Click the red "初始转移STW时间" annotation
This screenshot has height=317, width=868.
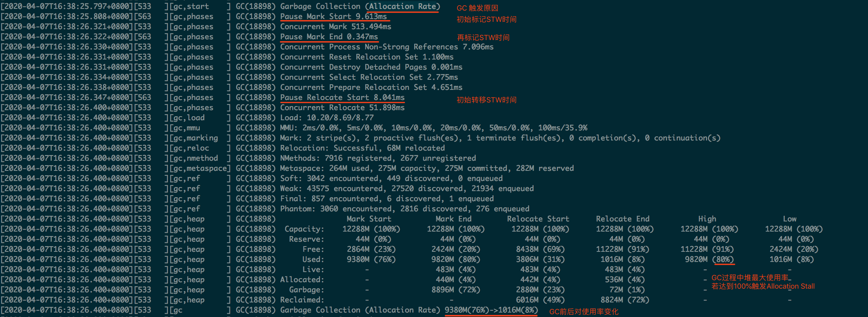tap(486, 100)
